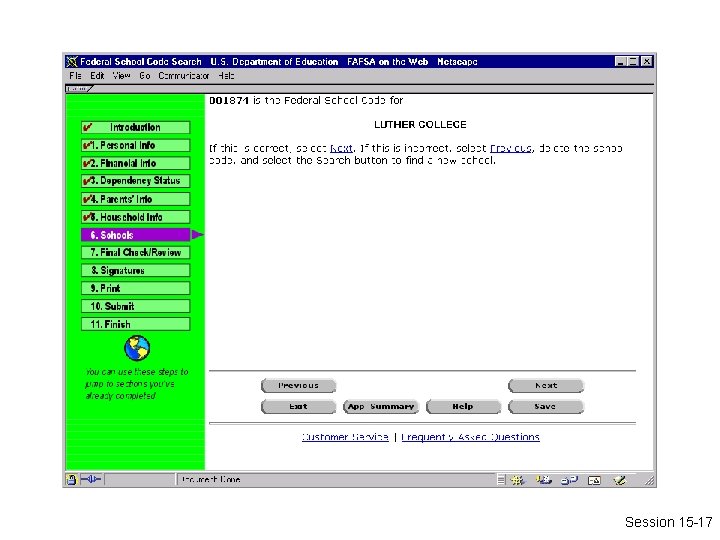Screen dimensions: 720x540
Task: Go to step 10 Submit
Action: tap(135, 306)
